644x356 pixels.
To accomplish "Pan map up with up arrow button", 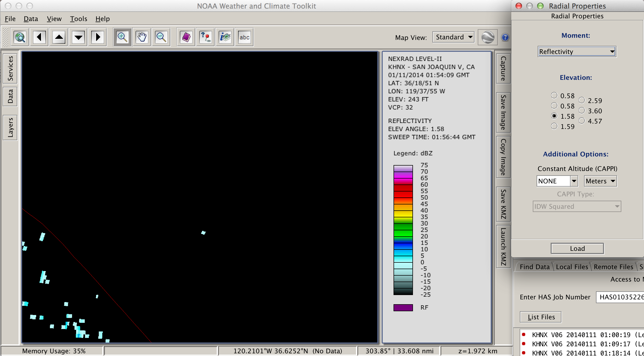I will tap(59, 37).
